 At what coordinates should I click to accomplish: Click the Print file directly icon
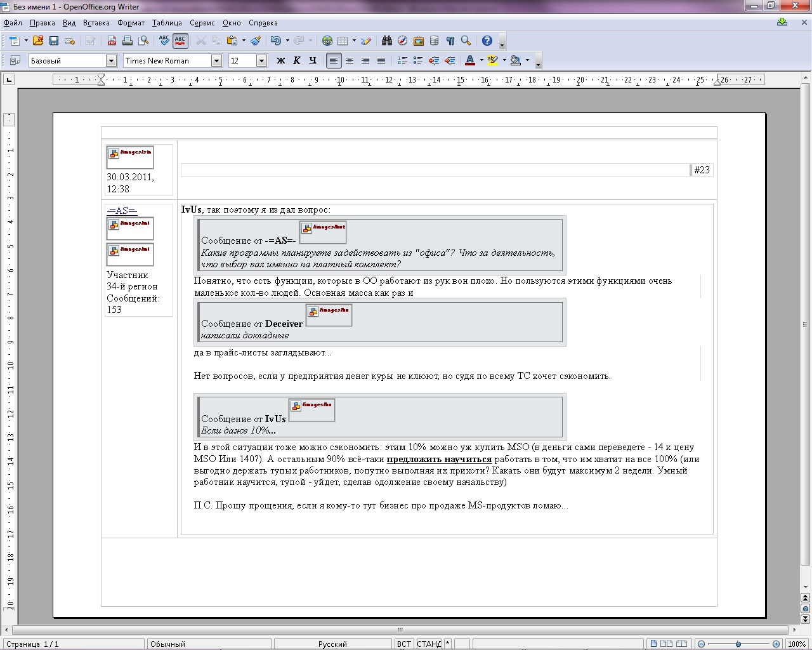point(128,41)
